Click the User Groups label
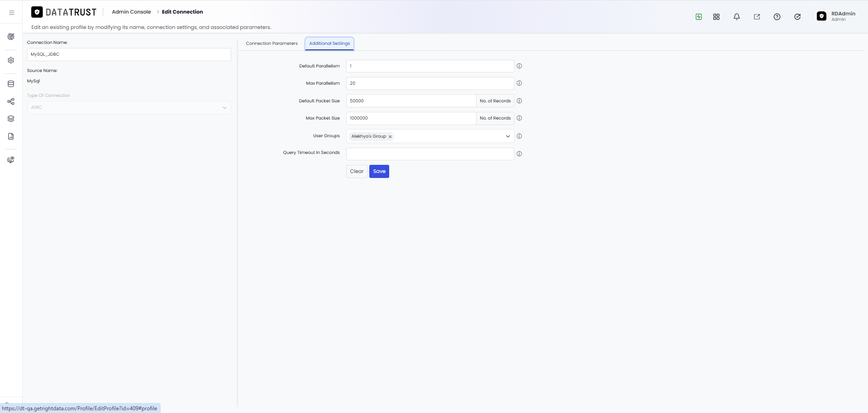The image size is (868, 413). 326,136
